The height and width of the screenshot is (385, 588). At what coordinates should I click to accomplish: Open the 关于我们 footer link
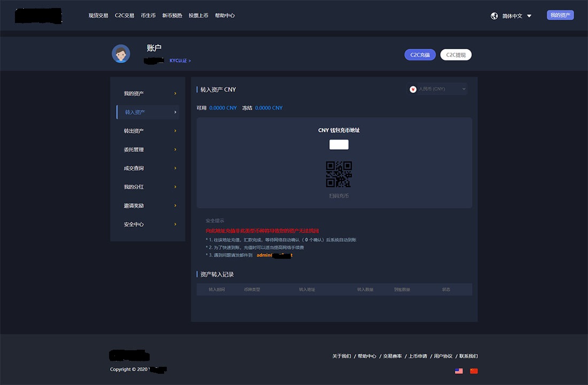coord(342,356)
